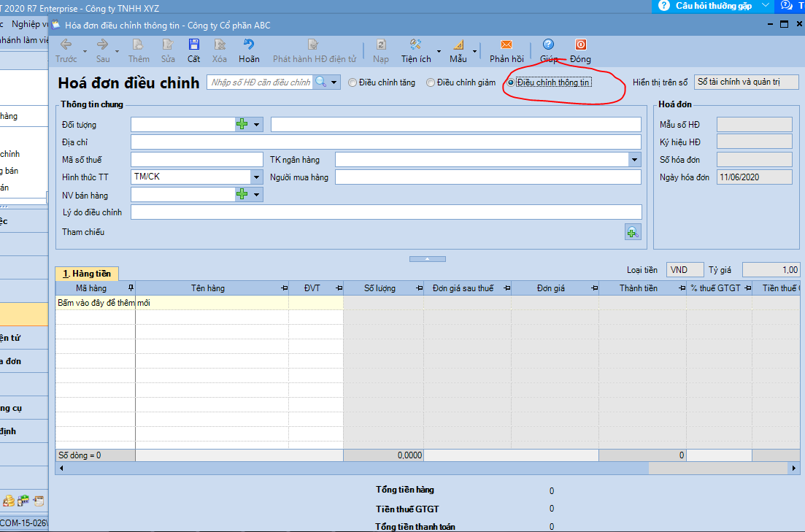Open help with Giúp icon
The width and height of the screenshot is (805, 532).
pos(548,45)
